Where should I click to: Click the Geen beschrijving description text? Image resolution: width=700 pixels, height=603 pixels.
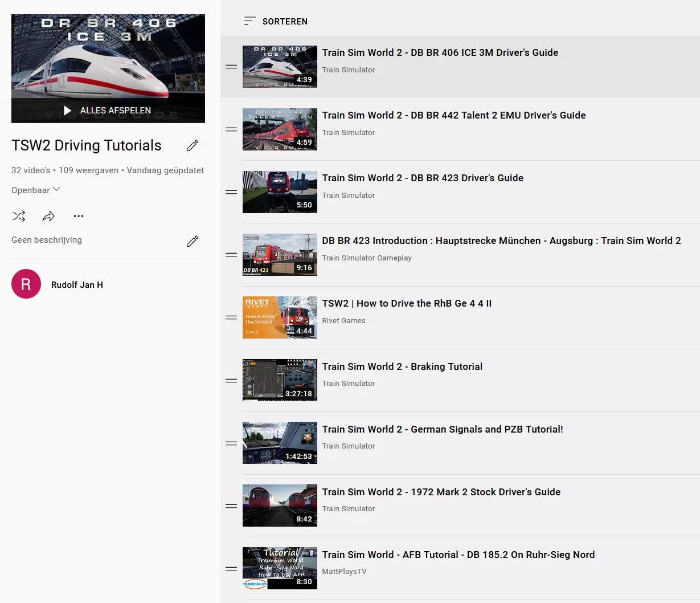click(x=47, y=240)
